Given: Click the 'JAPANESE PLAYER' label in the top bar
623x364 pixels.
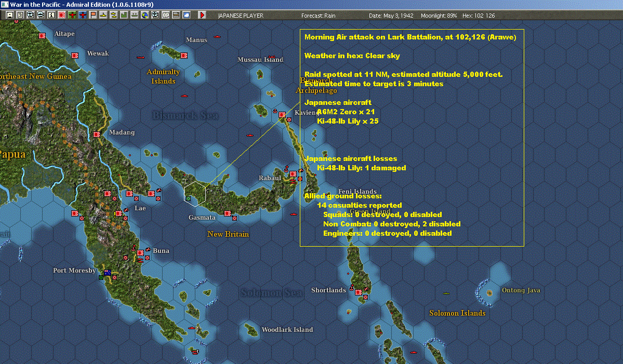Looking at the screenshot, I should coord(241,16).
